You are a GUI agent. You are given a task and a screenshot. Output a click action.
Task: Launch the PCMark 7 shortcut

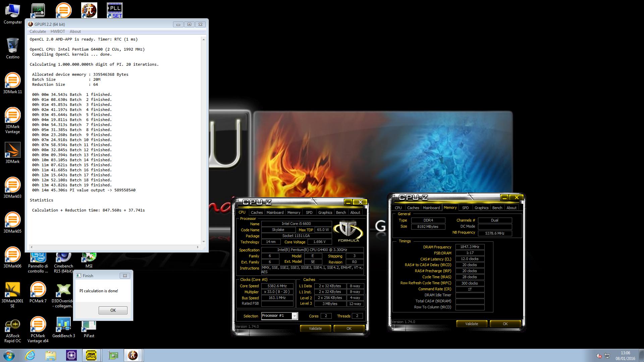(38, 292)
